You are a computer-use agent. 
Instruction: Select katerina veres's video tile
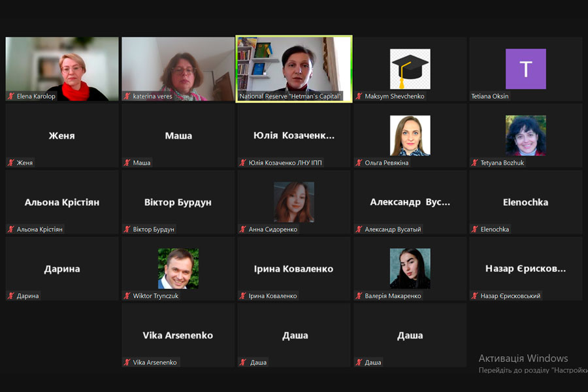pyautogui.click(x=178, y=69)
